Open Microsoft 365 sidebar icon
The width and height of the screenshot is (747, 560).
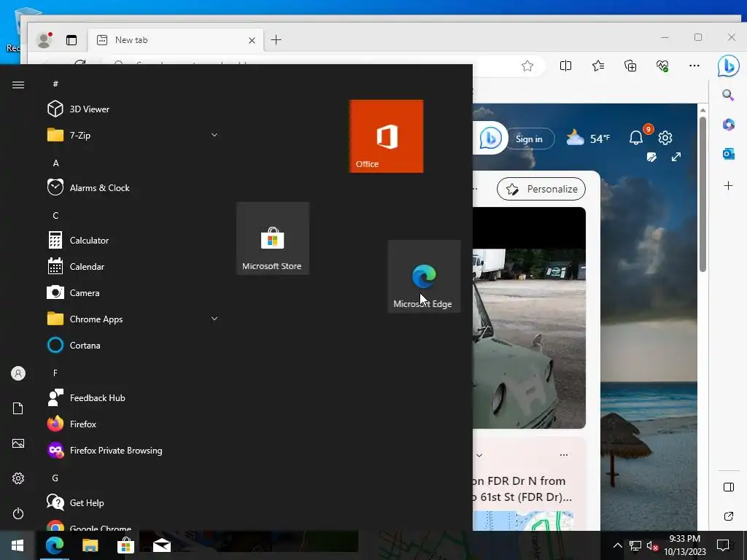point(729,125)
